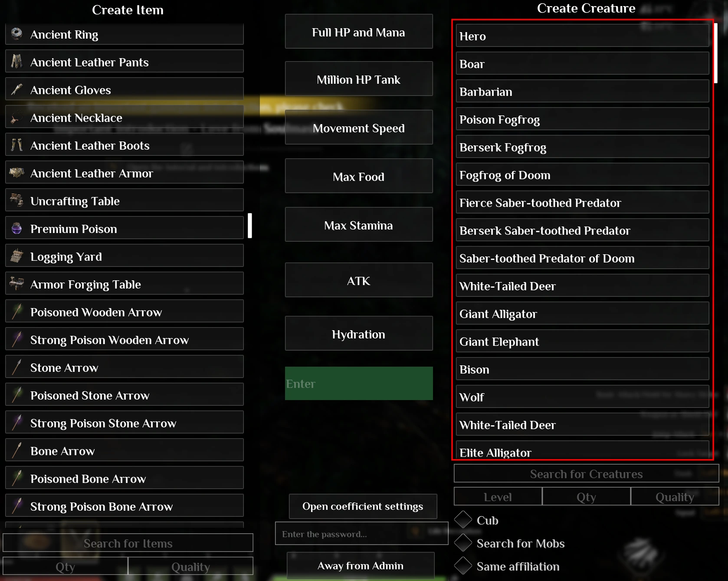728x581 pixels.
Task: Click the Ancient Ring item icon
Action: point(16,34)
